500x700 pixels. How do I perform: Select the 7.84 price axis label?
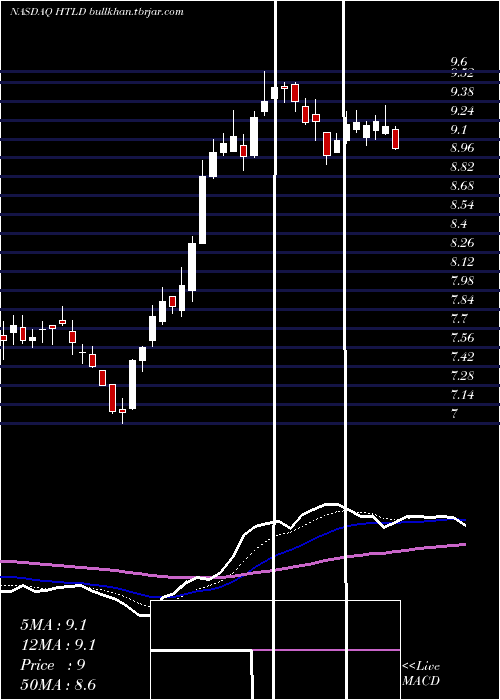click(462, 300)
